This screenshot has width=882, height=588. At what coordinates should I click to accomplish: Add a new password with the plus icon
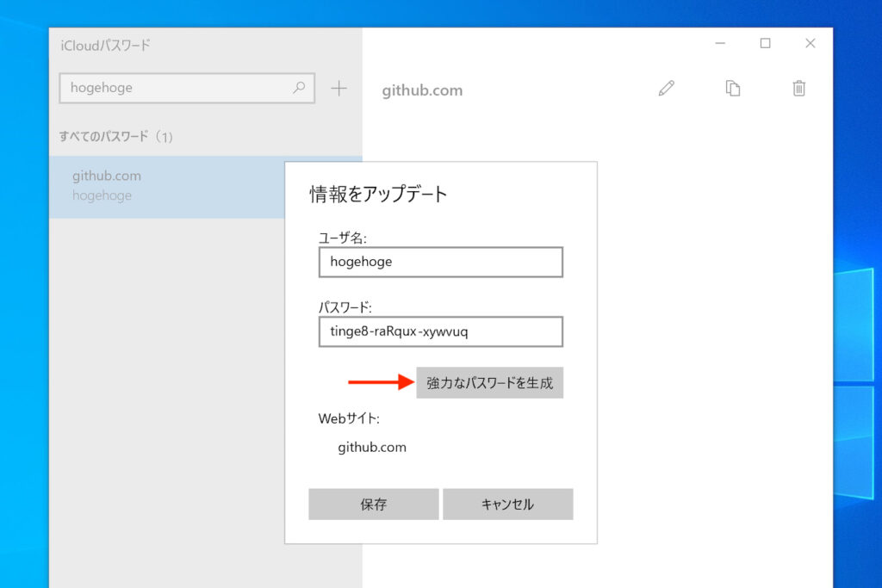[x=339, y=87]
